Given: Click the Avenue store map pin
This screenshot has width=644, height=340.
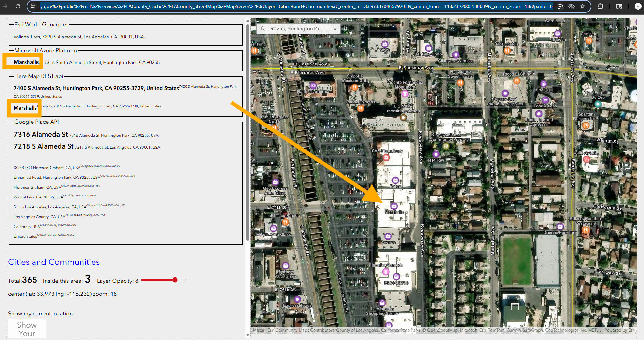Looking at the screenshot, I should (388, 236).
